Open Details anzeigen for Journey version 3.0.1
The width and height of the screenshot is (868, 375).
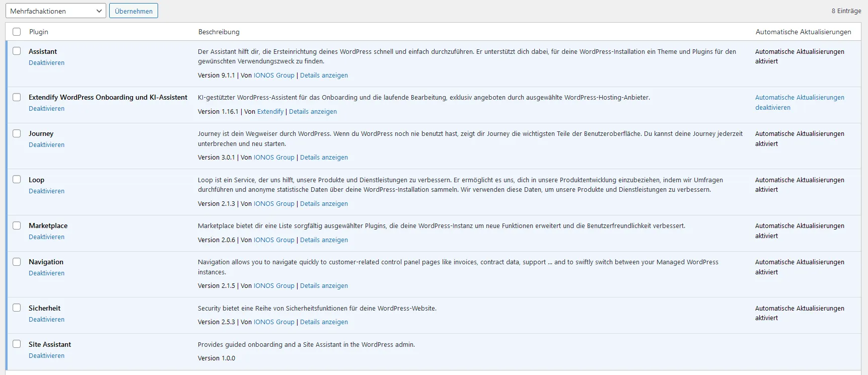(x=324, y=158)
